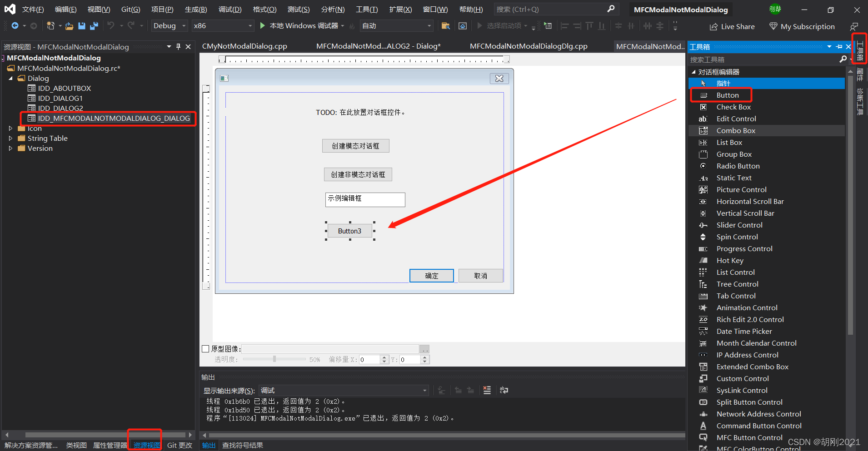Click the prototype image browse button
The height and width of the screenshot is (451, 868).
tap(424, 349)
